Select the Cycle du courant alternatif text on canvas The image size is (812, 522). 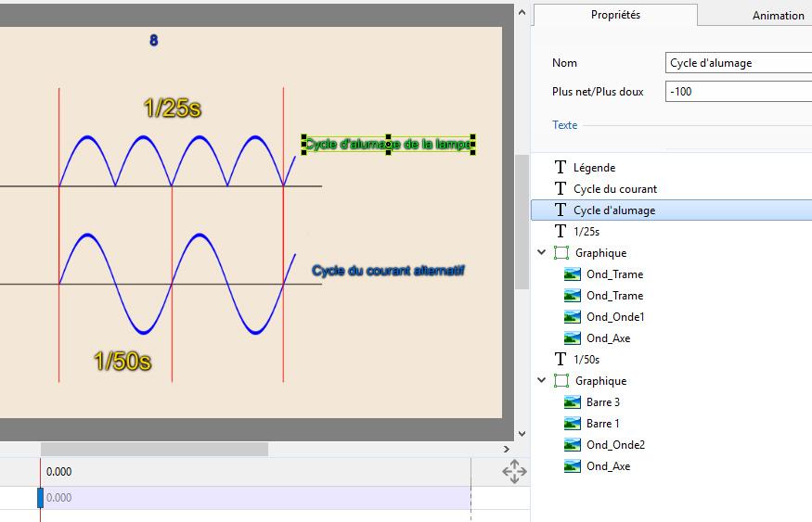(x=389, y=270)
